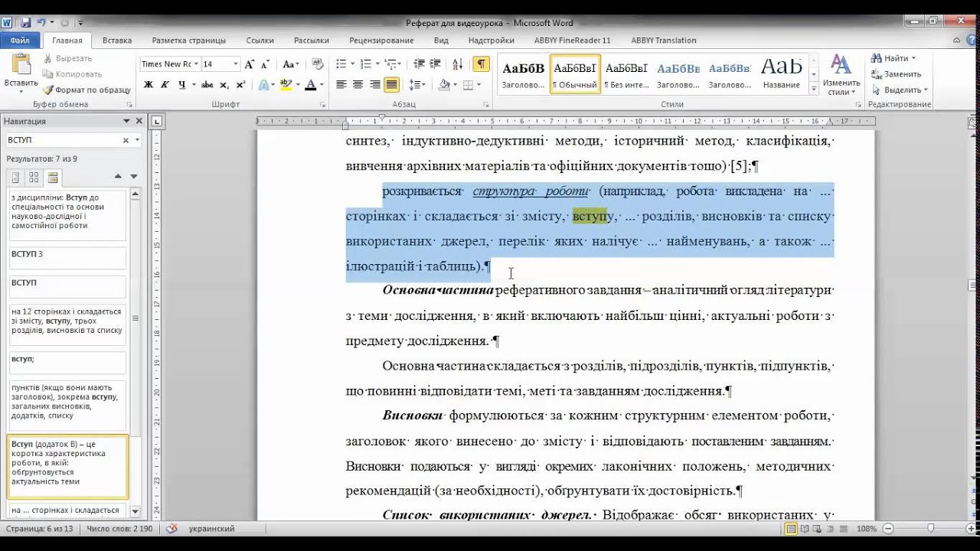Image resolution: width=980 pixels, height=551 pixels.
Task: Open the Вставка ribbon tab
Action: [117, 41]
